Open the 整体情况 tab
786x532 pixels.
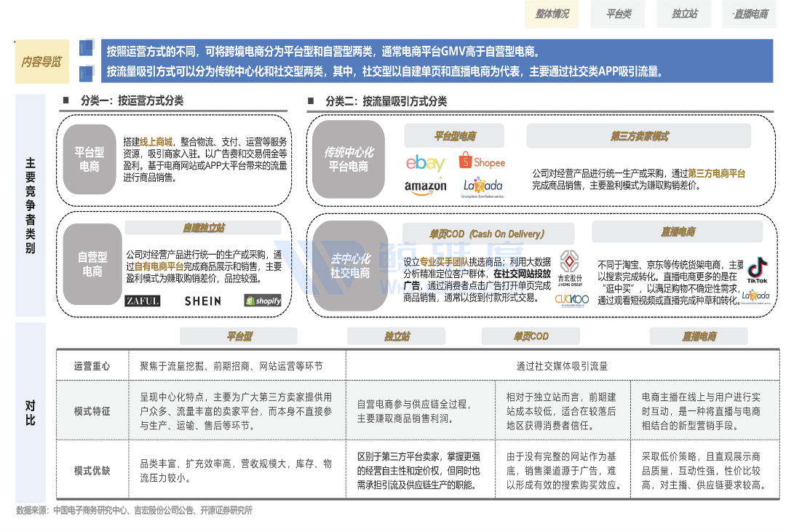pyautogui.click(x=552, y=14)
